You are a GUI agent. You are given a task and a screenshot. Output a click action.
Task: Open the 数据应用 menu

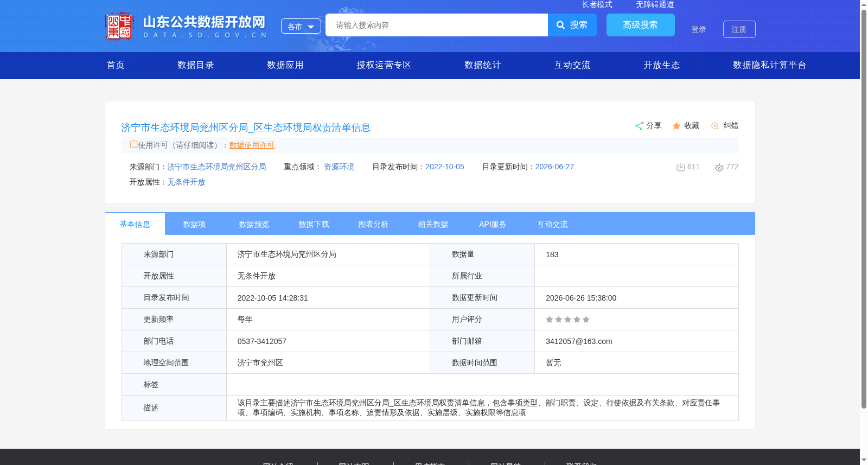pyautogui.click(x=285, y=65)
